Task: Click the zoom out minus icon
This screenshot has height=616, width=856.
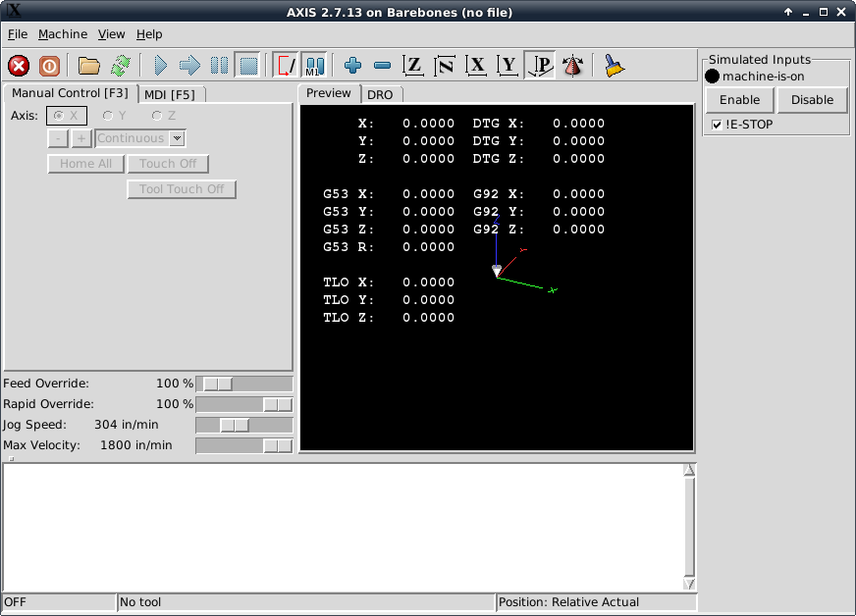Action: click(383, 66)
